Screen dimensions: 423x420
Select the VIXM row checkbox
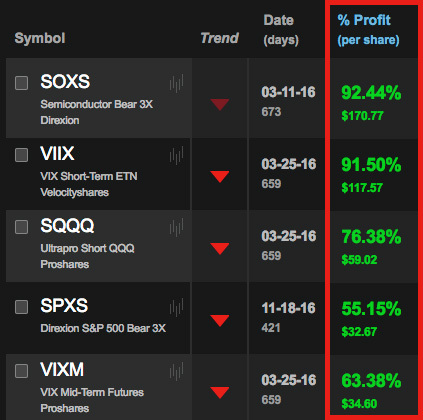click(21, 371)
